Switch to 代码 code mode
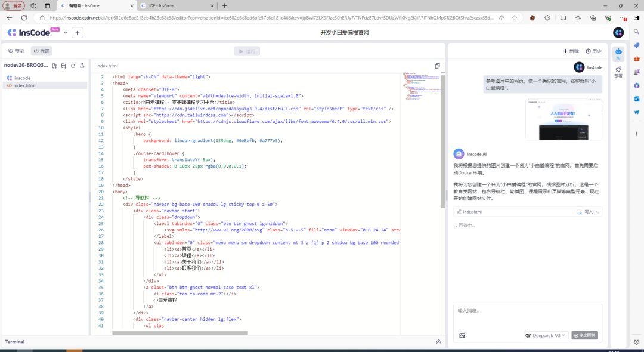Screen dimensions: 644x352 42,51
